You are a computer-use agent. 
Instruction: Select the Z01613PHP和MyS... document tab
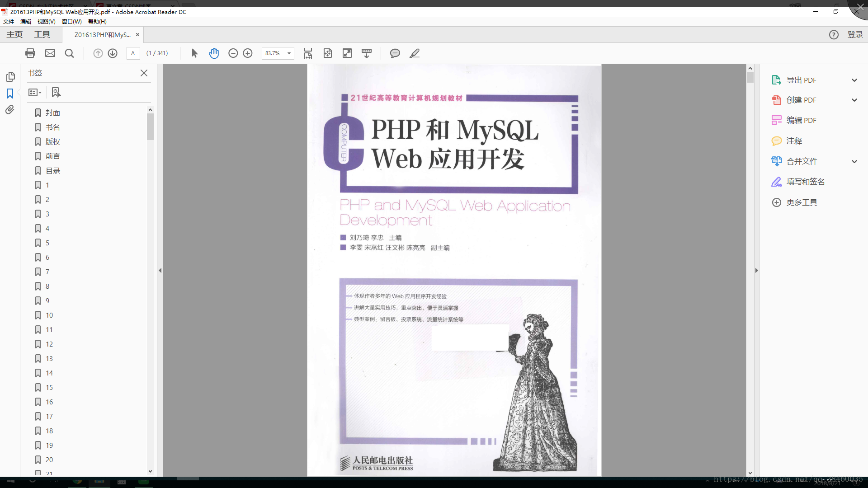(102, 35)
